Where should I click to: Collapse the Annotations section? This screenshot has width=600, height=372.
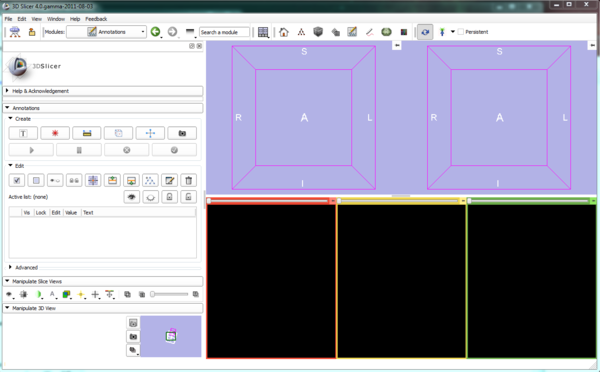[103, 108]
